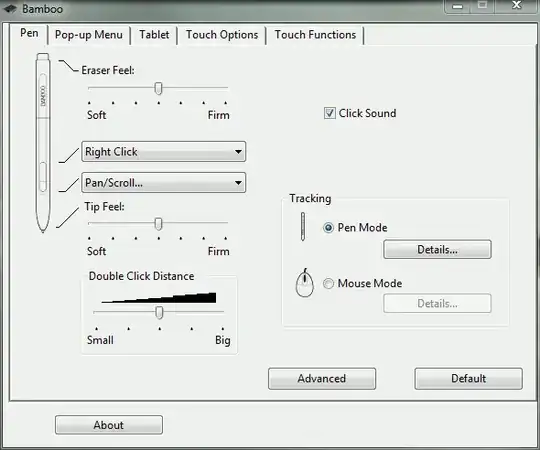This screenshot has height=450, width=540.
Task: Toggle the Click Sound checkbox
Action: click(x=330, y=113)
